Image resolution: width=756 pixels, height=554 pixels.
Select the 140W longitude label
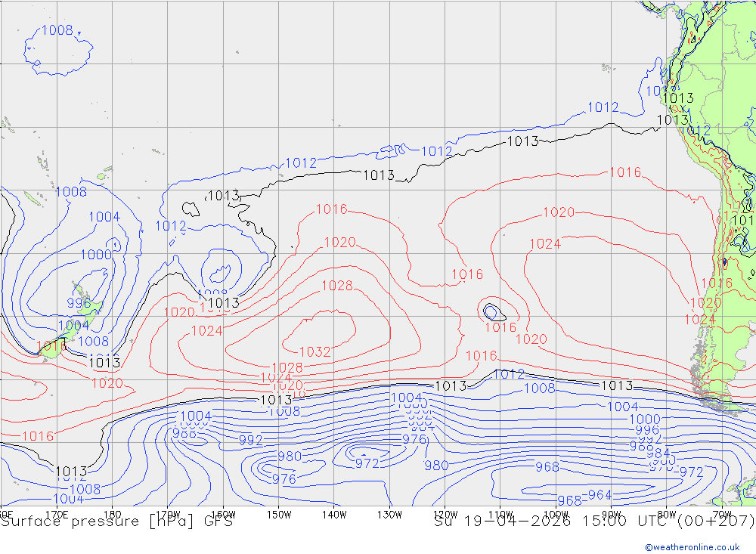click(334, 515)
